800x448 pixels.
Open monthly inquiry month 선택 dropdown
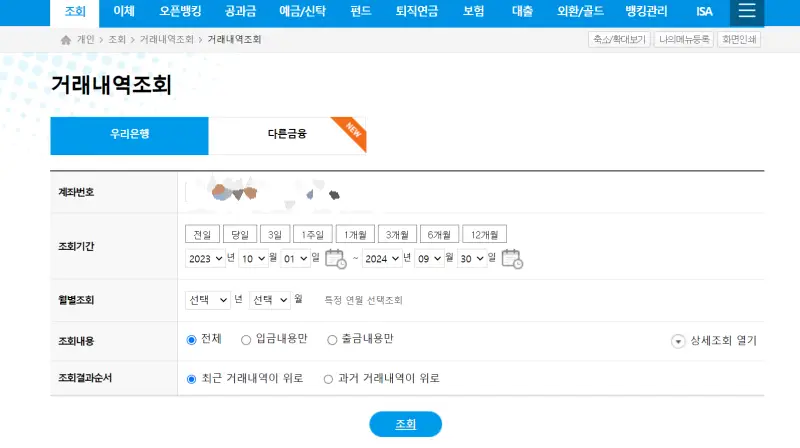point(270,300)
